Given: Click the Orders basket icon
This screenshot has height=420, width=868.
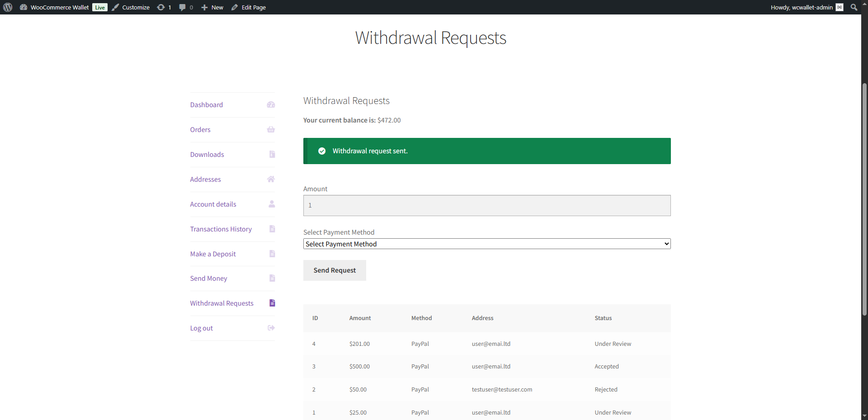Looking at the screenshot, I should 271,130.
